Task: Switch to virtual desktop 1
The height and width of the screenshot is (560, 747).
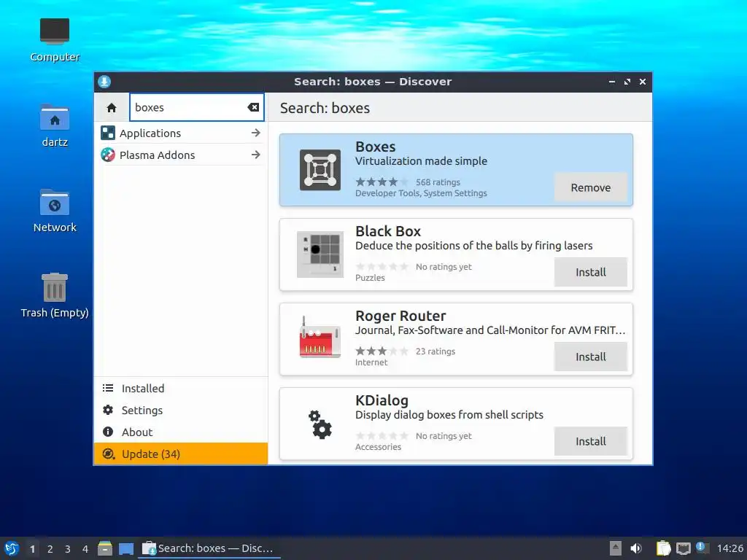Action: [32, 549]
